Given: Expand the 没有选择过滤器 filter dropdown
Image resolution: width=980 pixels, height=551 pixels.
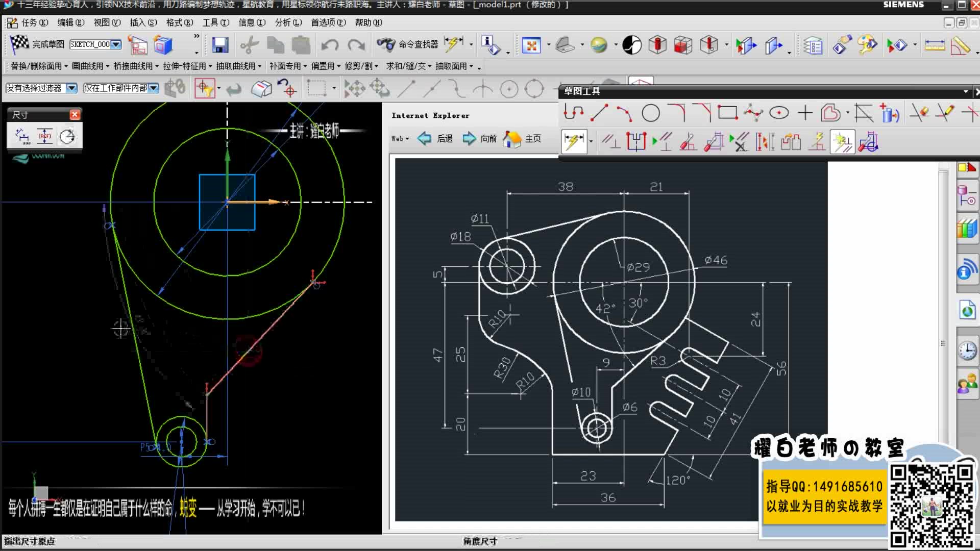Looking at the screenshot, I should (72, 88).
